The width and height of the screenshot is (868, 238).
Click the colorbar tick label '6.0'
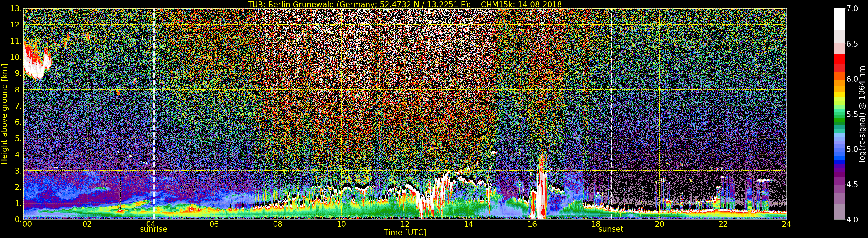coord(852,79)
